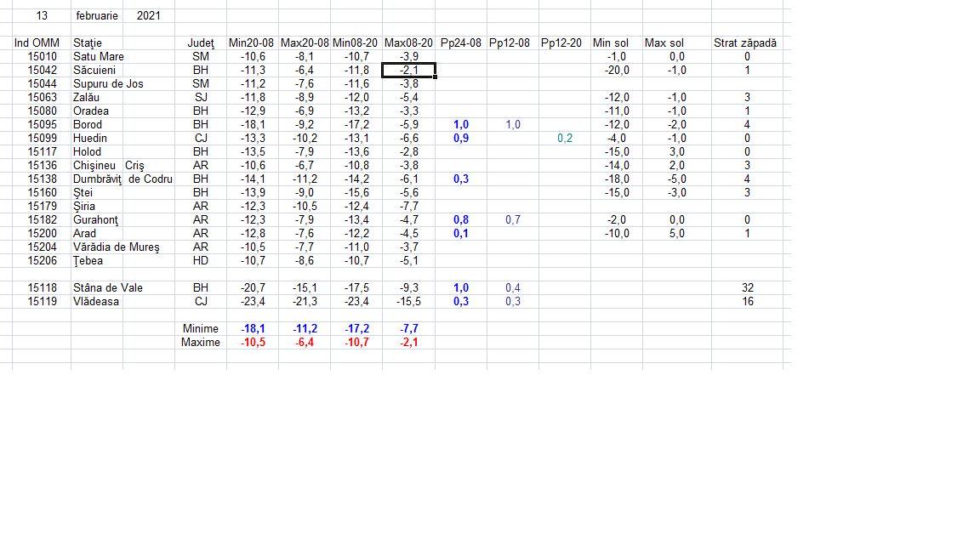Select the 'februarie' month cell
The width and height of the screenshot is (980, 551).
pos(97,15)
